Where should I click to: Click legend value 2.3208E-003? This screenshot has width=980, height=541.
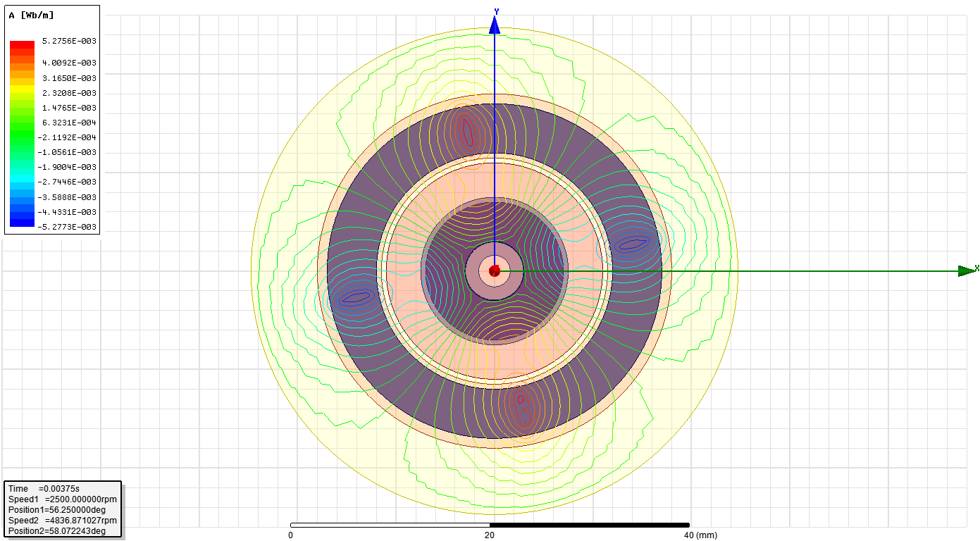pyautogui.click(x=69, y=93)
